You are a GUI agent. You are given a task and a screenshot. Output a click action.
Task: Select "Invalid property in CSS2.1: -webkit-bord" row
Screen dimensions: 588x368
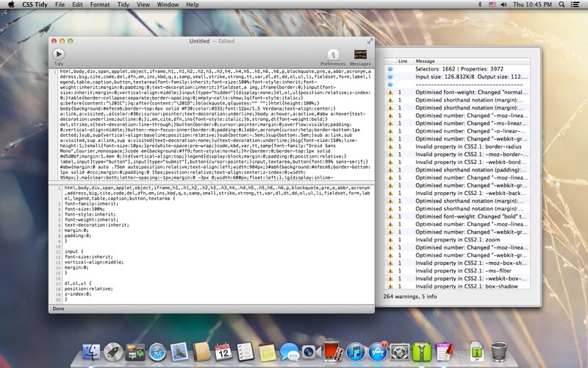[x=457, y=162]
